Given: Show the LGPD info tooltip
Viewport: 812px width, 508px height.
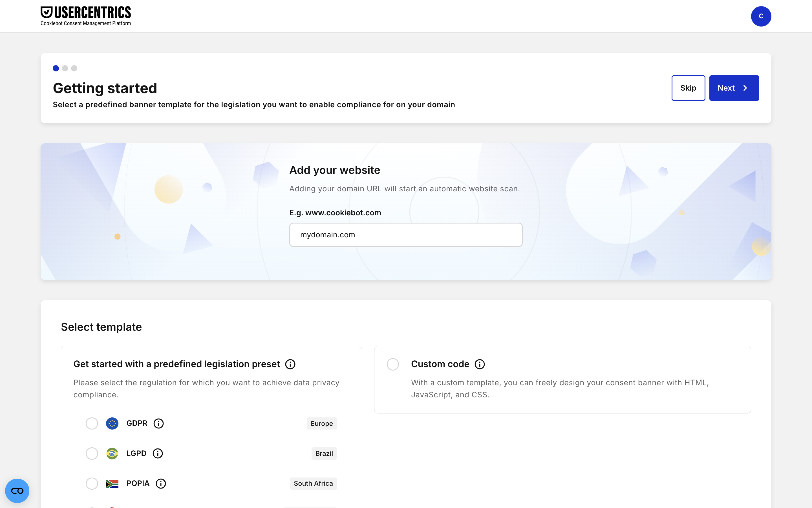Looking at the screenshot, I should pyautogui.click(x=158, y=453).
